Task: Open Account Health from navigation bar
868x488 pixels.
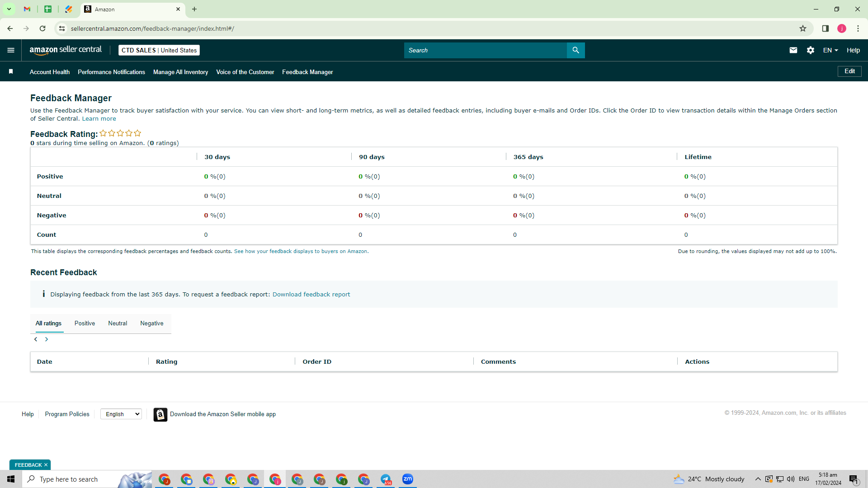Action: click(50, 72)
